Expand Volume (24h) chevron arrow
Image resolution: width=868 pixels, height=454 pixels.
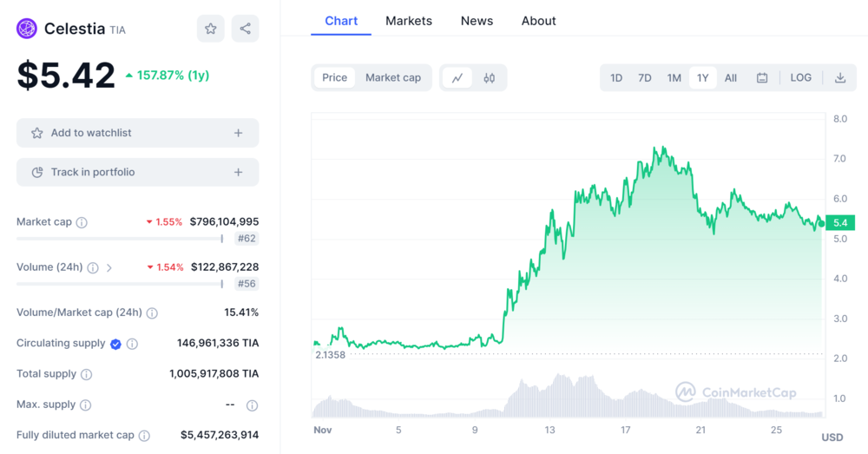109,267
